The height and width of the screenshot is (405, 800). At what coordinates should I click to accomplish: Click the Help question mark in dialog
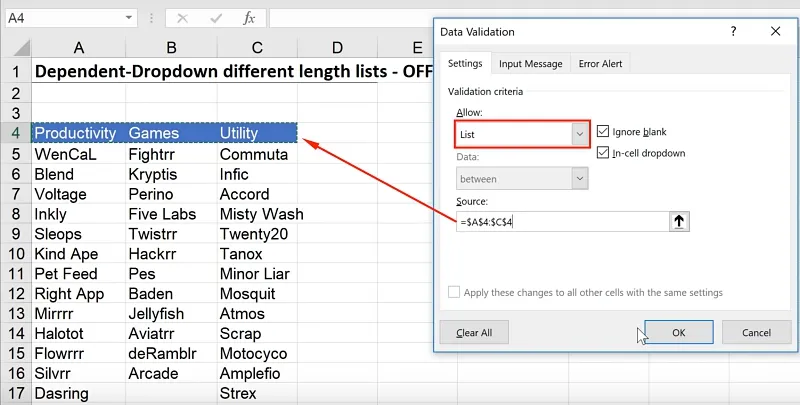(733, 32)
